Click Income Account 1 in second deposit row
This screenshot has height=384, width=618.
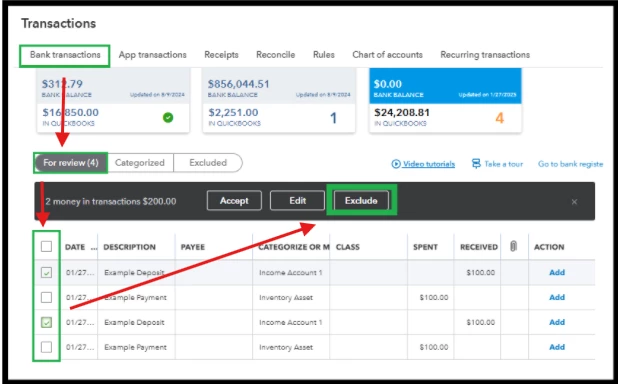click(x=290, y=322)
